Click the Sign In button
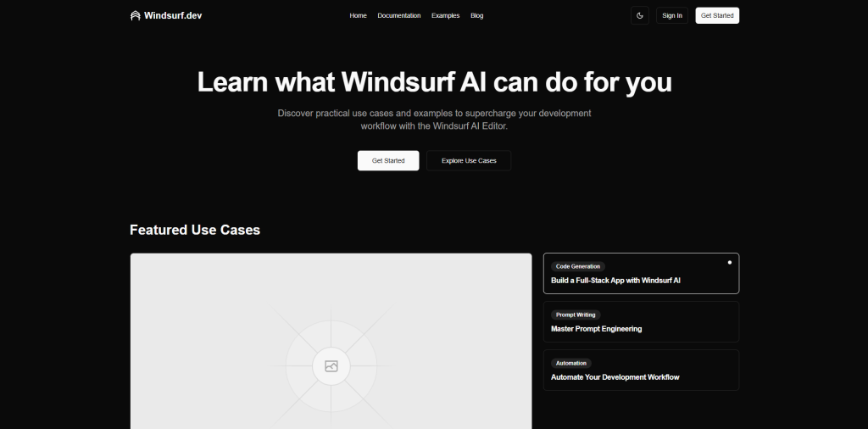 click(x=672, y=15)
